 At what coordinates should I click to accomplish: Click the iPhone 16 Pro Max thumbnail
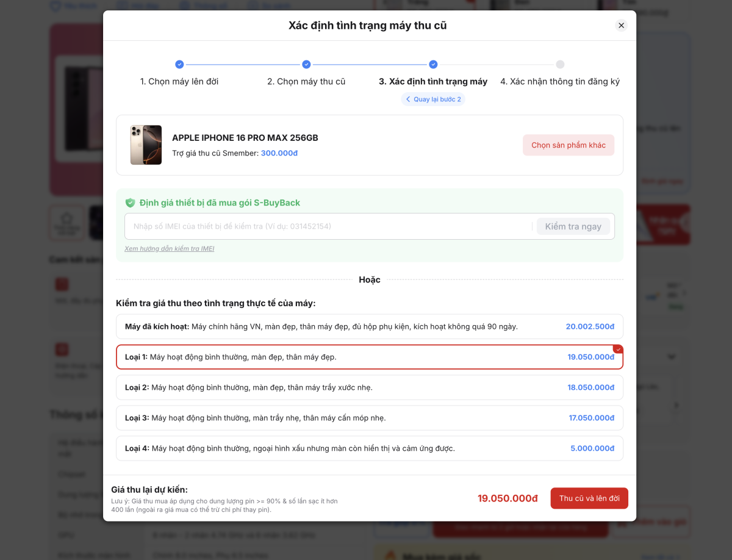click(x=146, y=145)
